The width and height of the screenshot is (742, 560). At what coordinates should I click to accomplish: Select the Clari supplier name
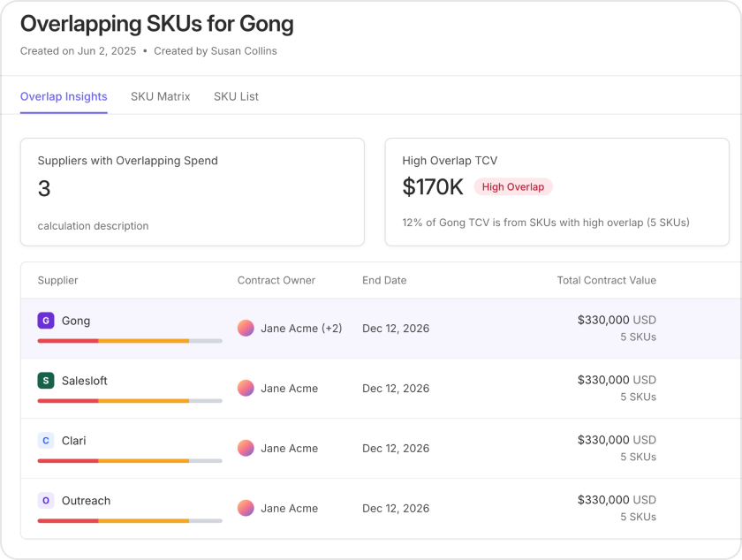74,441
